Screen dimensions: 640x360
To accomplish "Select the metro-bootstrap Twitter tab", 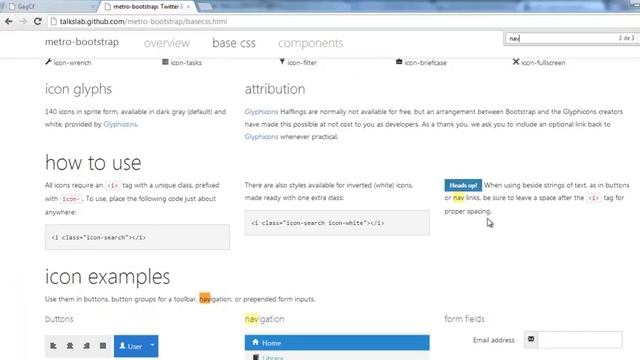I will [x=146, y=7].
